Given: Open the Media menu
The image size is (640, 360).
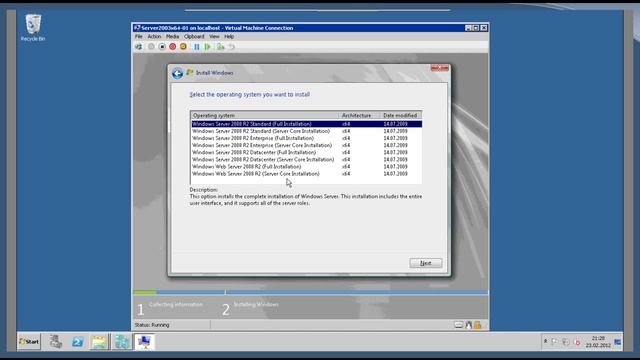Looking at the screenshot, I should [x=172, y=36].
